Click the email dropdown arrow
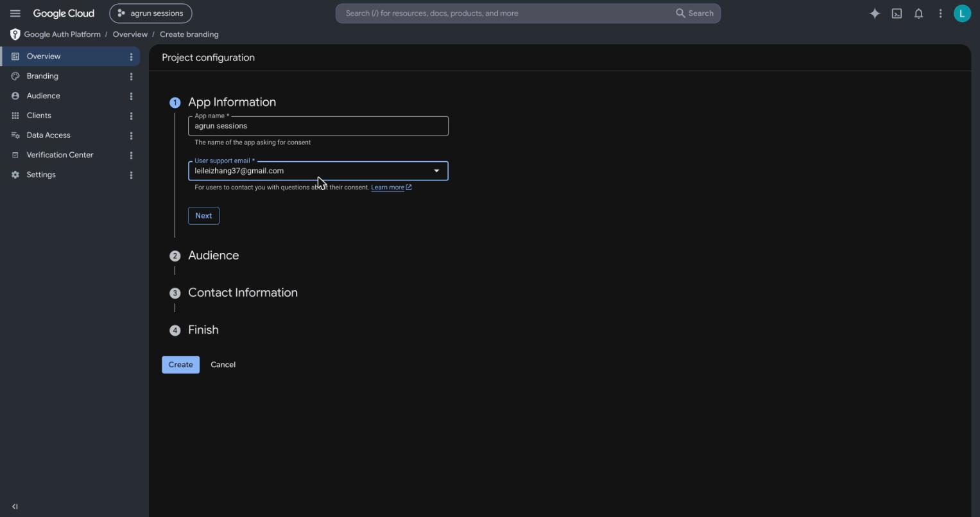Image resolution: width=980 pixels, height=517 pixels. 436,171
